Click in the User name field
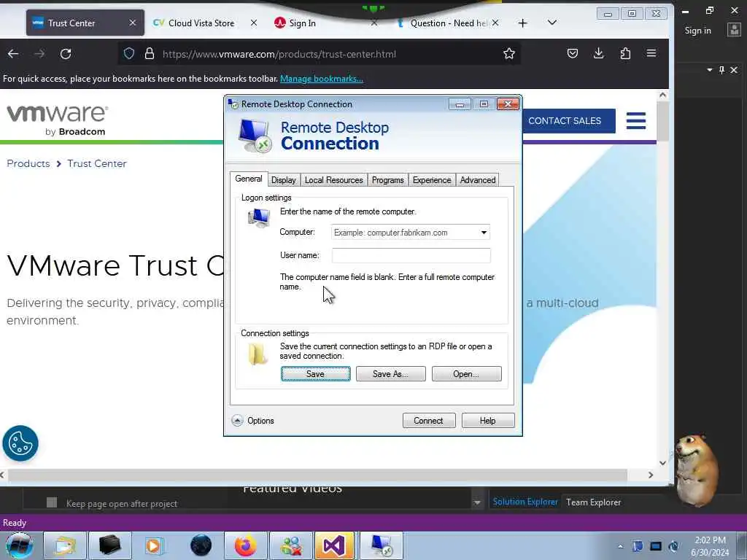747x560 pixels. pyautogui.click(x=411, y=255)
